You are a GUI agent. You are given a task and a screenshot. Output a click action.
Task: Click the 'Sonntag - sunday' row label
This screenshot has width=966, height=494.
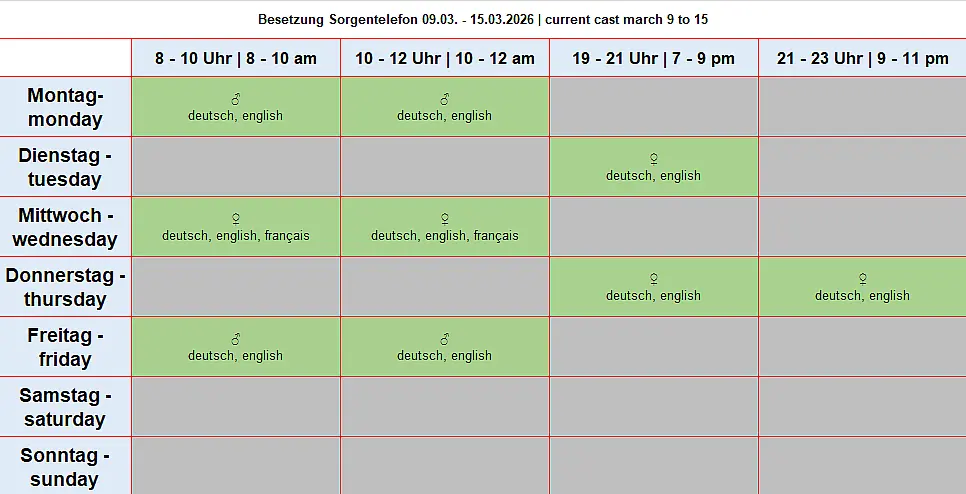(x=65, y=467)
